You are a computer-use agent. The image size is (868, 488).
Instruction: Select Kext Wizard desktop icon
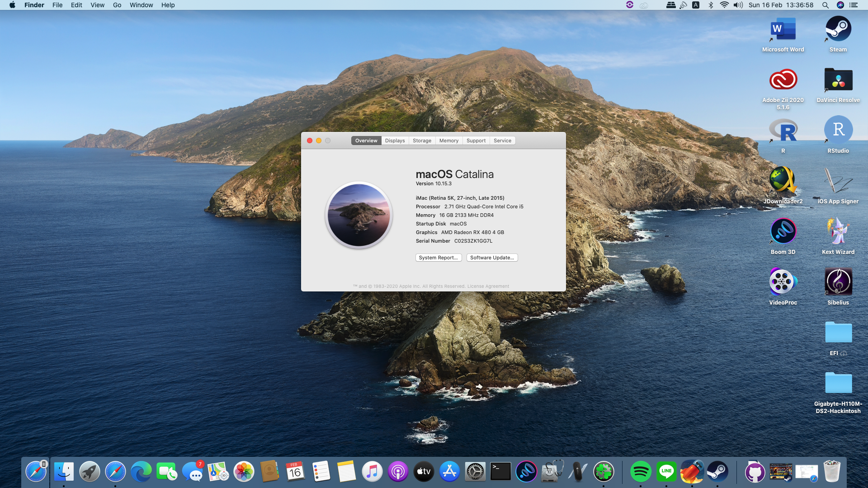click(x=838, y=232)
